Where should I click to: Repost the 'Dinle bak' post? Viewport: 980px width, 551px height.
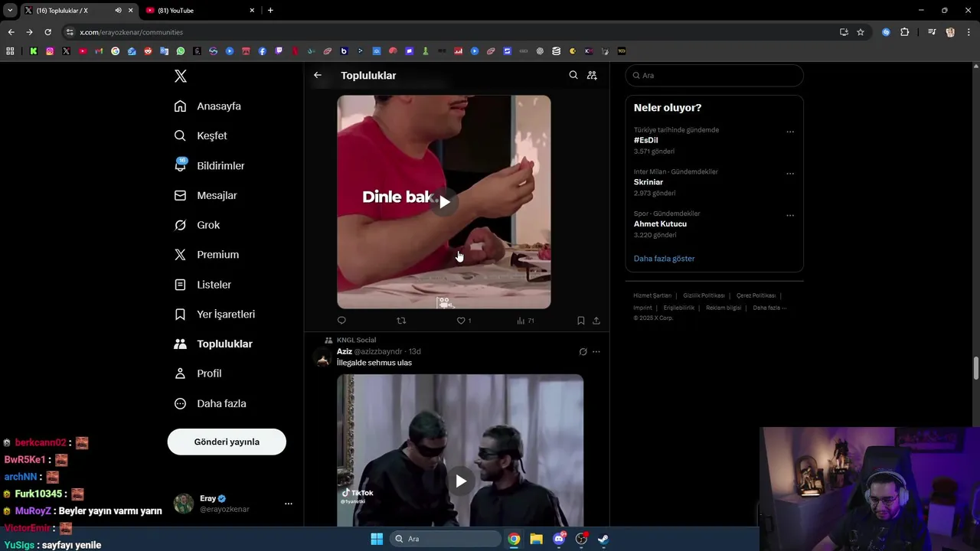tap(401, 321)
